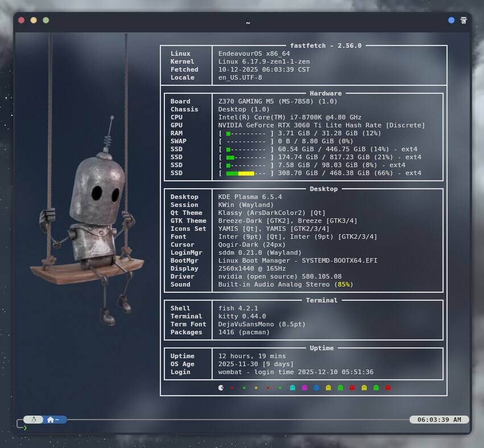Viewport: 484px width, 448px height.
Task: Click the pin icon in title bar
Action: click(x=464, y=20)
